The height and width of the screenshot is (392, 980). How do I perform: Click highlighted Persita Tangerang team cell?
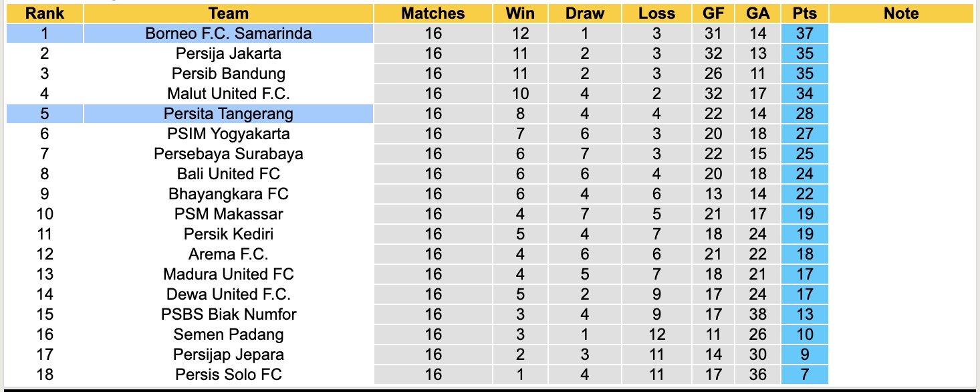coord(228,114)
